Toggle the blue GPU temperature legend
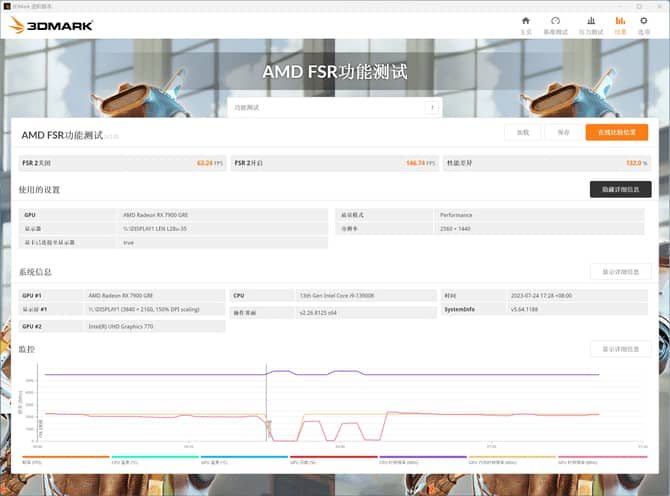 tap(244, 460)
